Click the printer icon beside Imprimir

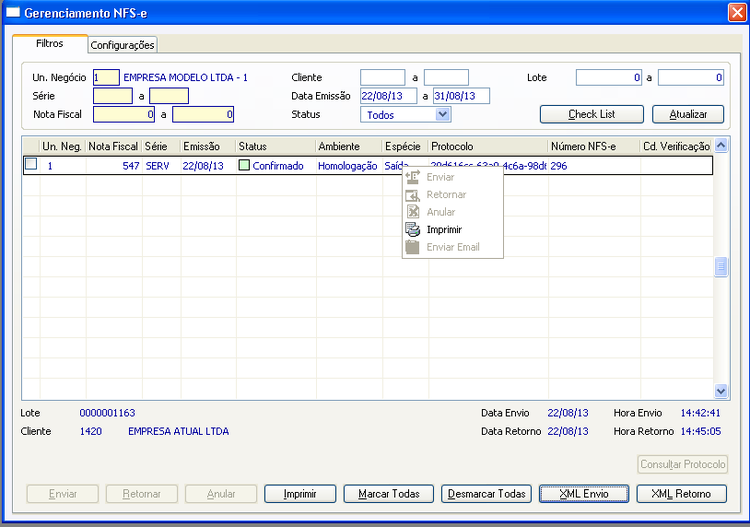[412, 230]
